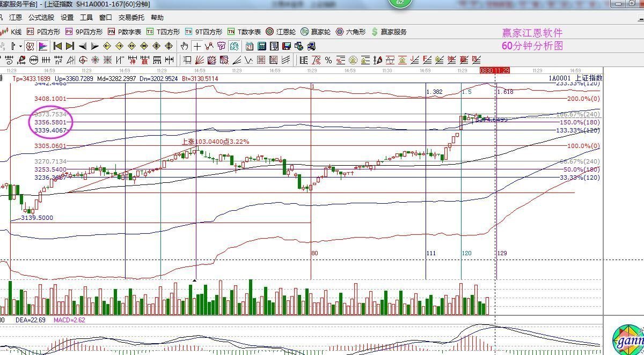644x355 pixels.
Task: Open the 帮助 menu
Action: pos(157,18)
